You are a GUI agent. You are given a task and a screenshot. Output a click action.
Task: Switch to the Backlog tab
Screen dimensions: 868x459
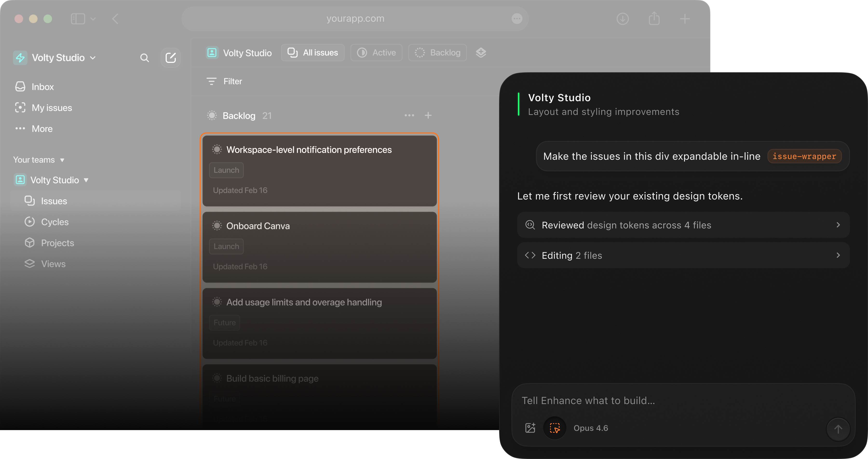(x=437, y=53)
